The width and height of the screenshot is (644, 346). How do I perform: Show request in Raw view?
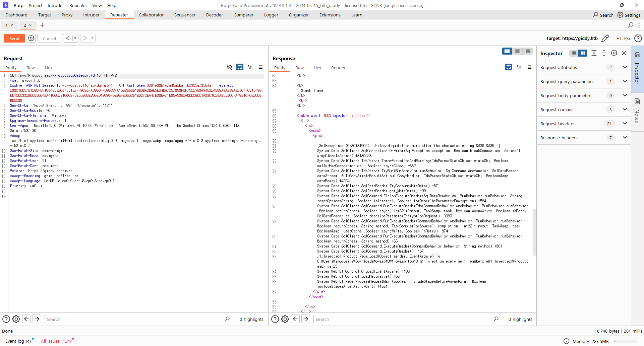(x=31, y=68)
